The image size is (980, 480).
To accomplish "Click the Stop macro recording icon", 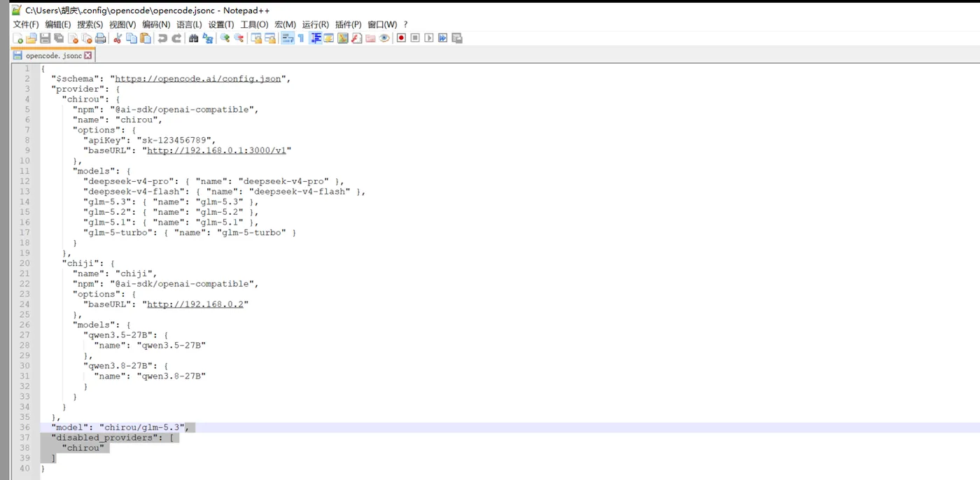I will coord(415,38).
